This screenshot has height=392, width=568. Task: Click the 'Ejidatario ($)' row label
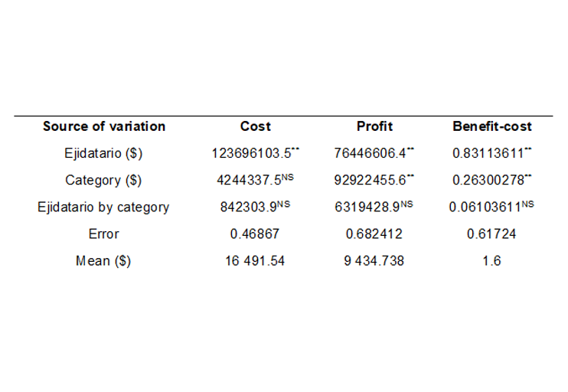[103, 153]
